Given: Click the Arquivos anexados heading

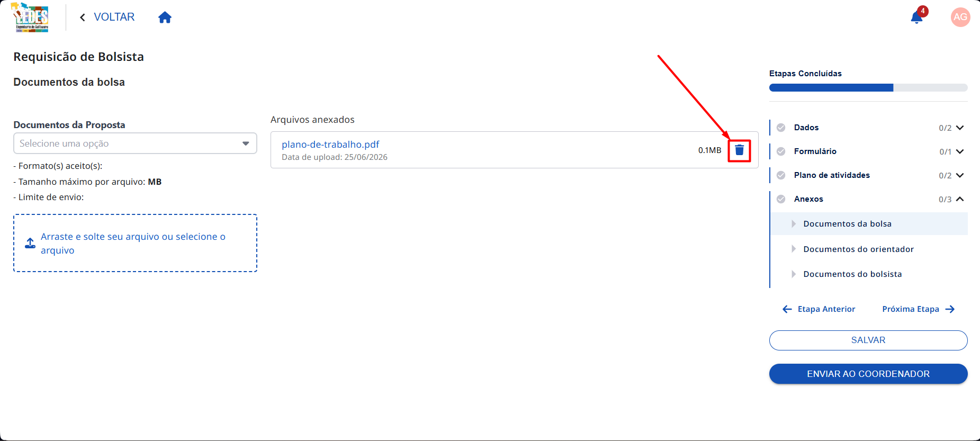Looking at the screenshot, I should [312, 120].
